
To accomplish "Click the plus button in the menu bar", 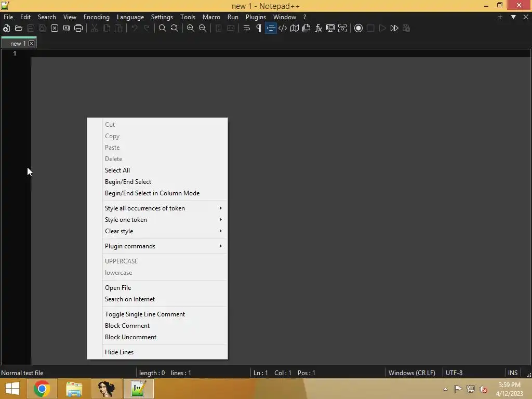I will click(500, 17).
